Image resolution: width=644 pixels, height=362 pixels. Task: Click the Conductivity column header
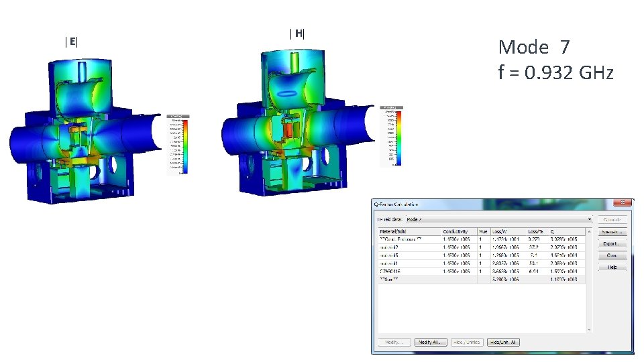coord(459,231)
